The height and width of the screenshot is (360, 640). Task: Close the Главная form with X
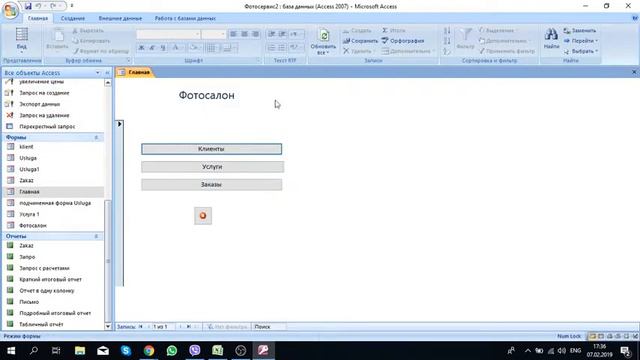click(634, 72)
